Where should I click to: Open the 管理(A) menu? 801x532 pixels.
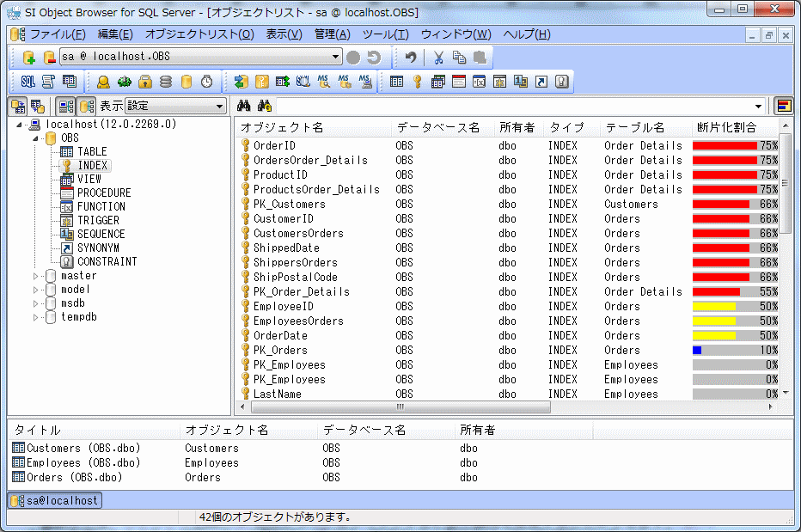click(x=333, y=34)
